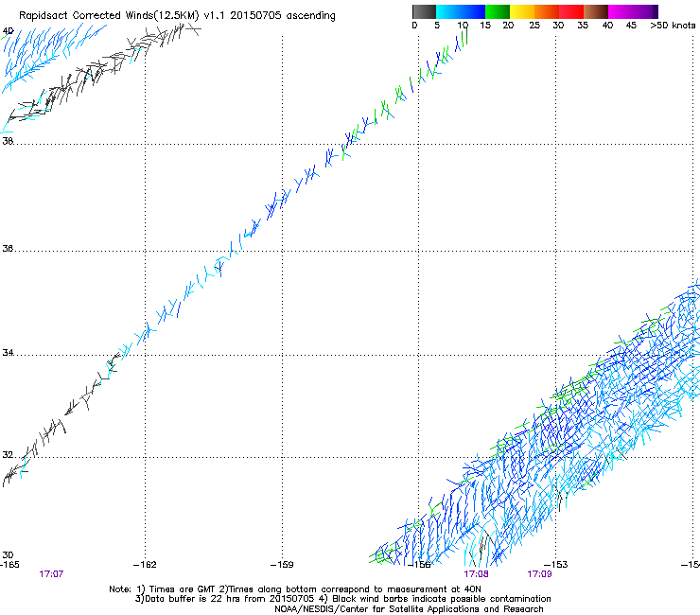
Task: Click the '-162' longitude axis label
Action: tap(145, 565)
